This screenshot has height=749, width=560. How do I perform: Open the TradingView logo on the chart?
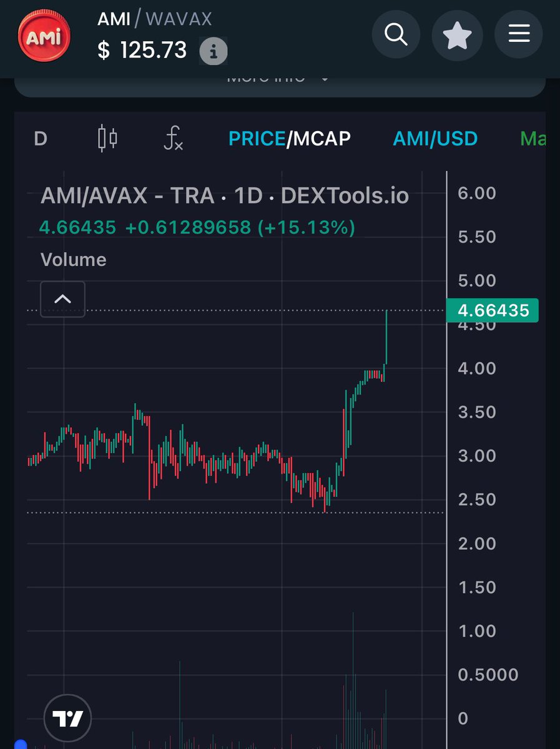pyautogui.click(x=69, y=718)
